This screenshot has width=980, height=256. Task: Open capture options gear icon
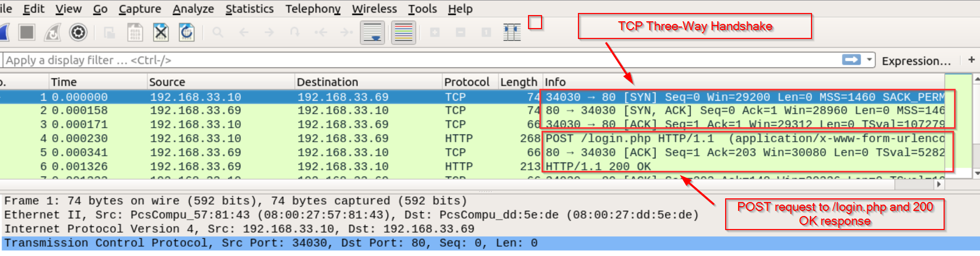point(78,33)
